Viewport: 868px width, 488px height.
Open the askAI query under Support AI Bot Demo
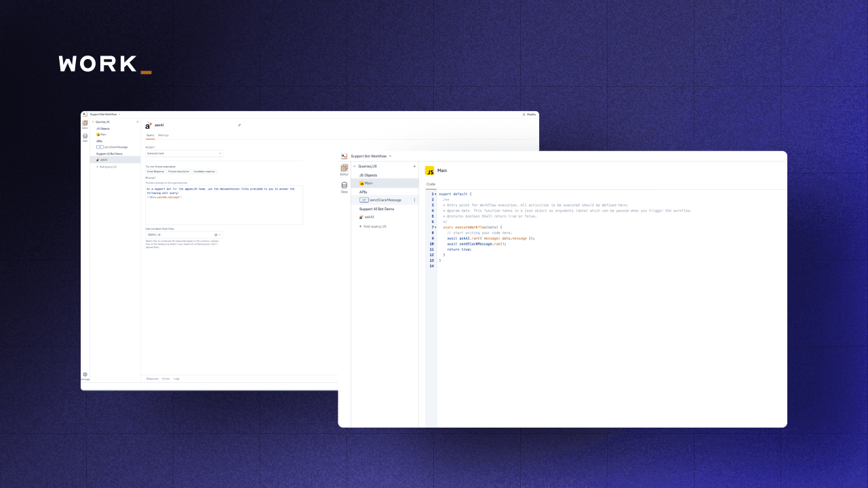pyautogui.click(x=367, y=217)
